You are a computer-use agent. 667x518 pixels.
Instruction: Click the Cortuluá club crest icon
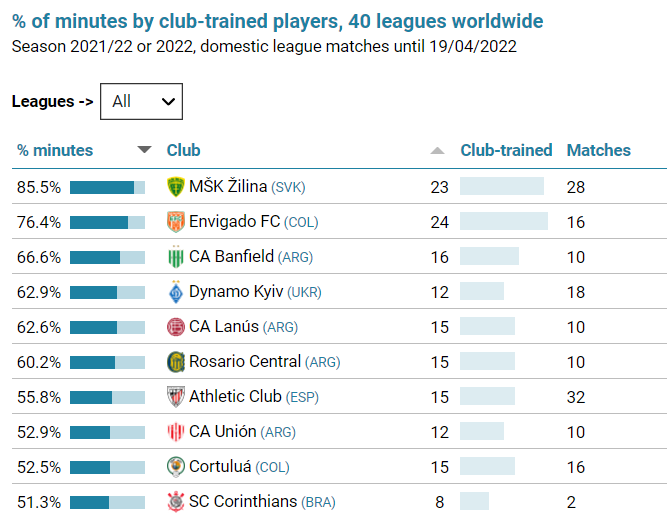coord(176,467)
